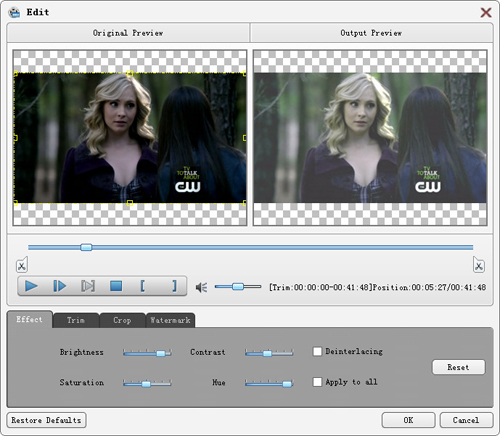This screenshot has width=500, height=436.
Task: Click the Contrast label
Action: point(208,352)
